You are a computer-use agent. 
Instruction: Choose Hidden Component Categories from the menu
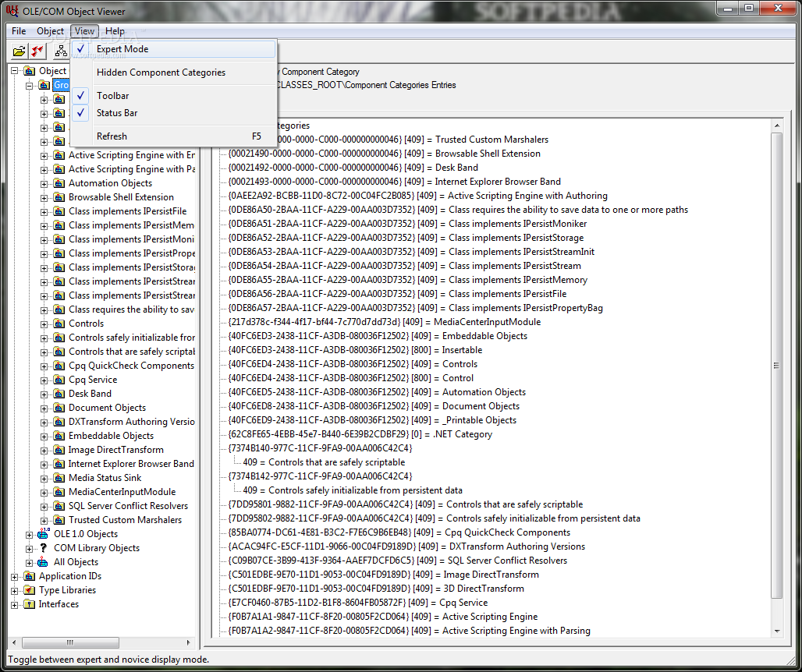[x=173, y=73]
